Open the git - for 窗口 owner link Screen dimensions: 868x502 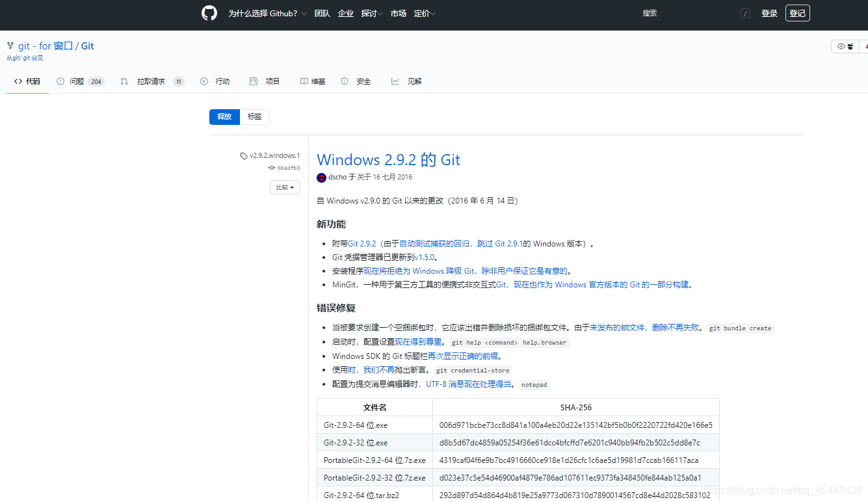tap(46, 46)
